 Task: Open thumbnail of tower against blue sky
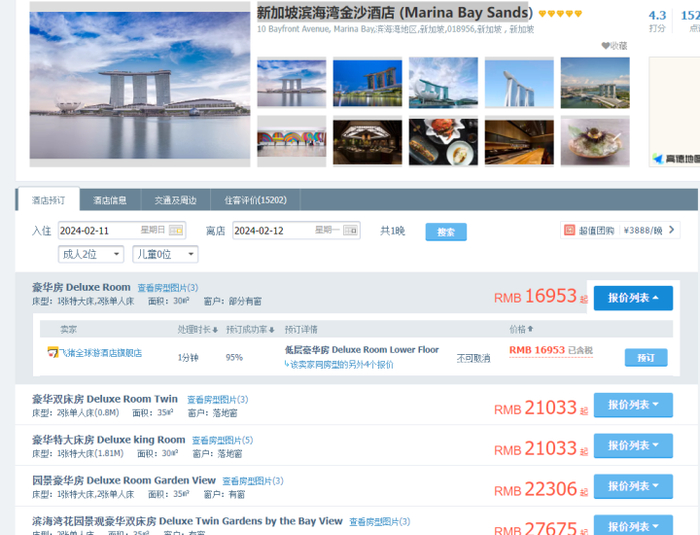tap(519, 83)
